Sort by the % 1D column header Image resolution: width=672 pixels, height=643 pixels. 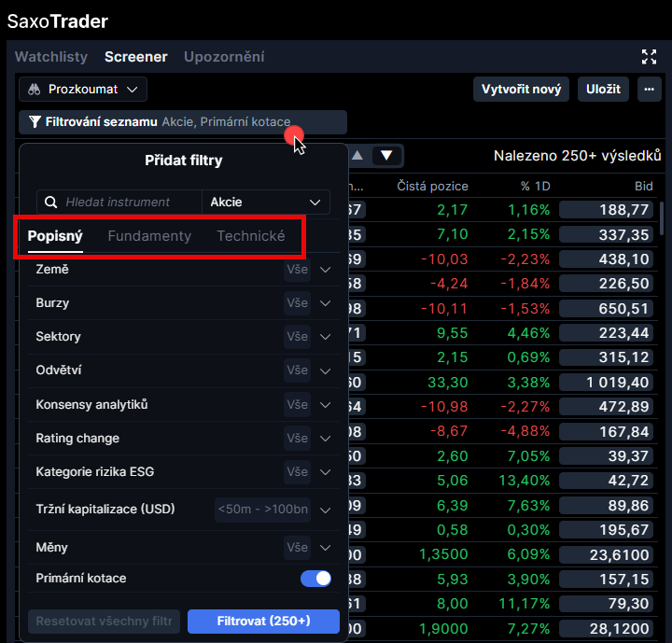[x=536, y=187]
